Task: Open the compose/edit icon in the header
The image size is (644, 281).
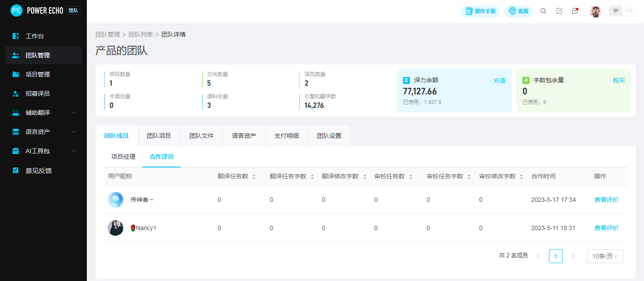Action: point(559,11)
